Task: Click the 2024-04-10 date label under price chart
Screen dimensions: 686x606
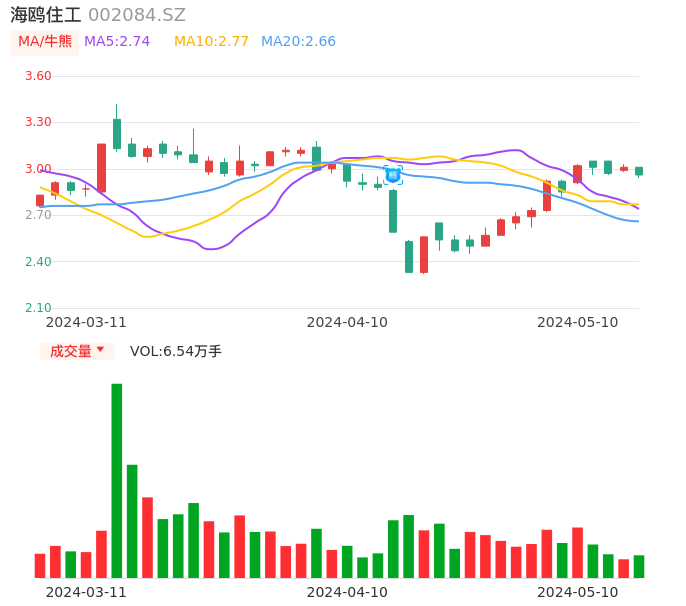Action: pyautogui.click(x=347, y=322)
